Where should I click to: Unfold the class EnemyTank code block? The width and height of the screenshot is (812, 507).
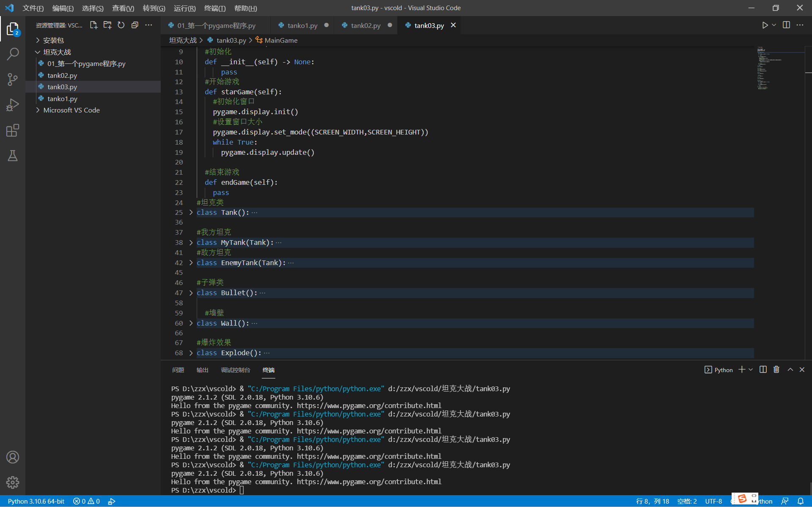191,263
